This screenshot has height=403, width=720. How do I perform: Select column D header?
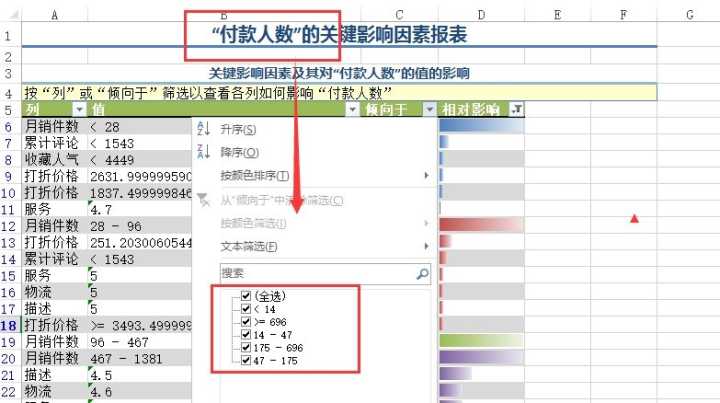tap(481, 14)
